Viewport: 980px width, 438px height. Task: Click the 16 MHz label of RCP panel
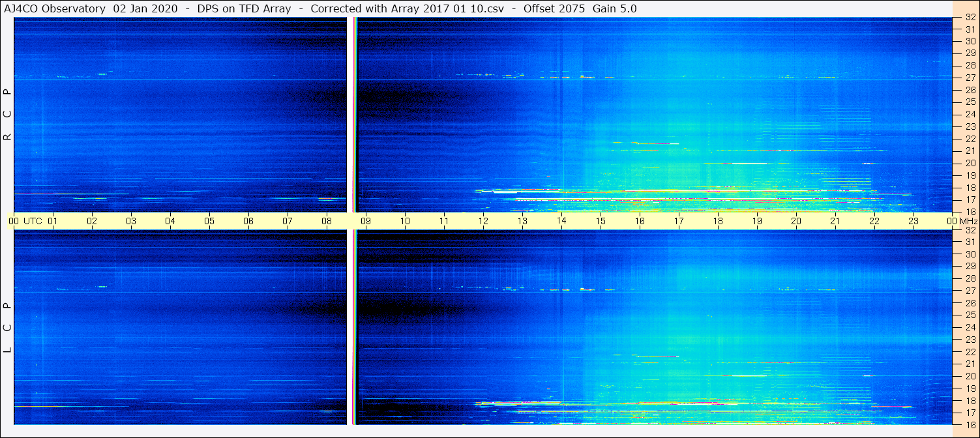[x=970, y=211]
